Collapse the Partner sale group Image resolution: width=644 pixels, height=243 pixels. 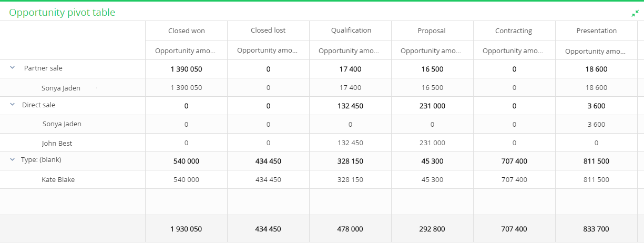coord(12,68)
